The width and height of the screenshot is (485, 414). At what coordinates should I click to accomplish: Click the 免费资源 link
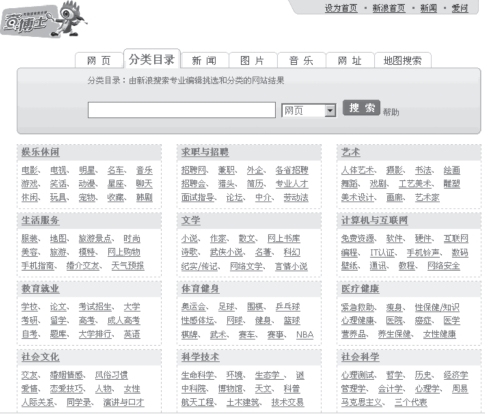358,238
